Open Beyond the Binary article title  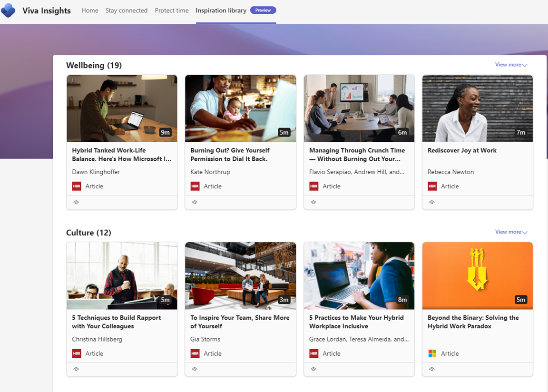click(473, 322)
